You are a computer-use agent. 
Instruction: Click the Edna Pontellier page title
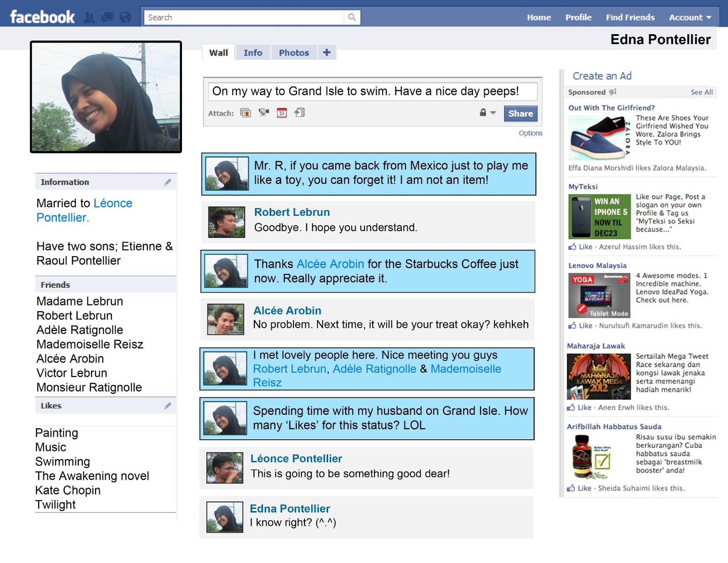coord(660,40)
